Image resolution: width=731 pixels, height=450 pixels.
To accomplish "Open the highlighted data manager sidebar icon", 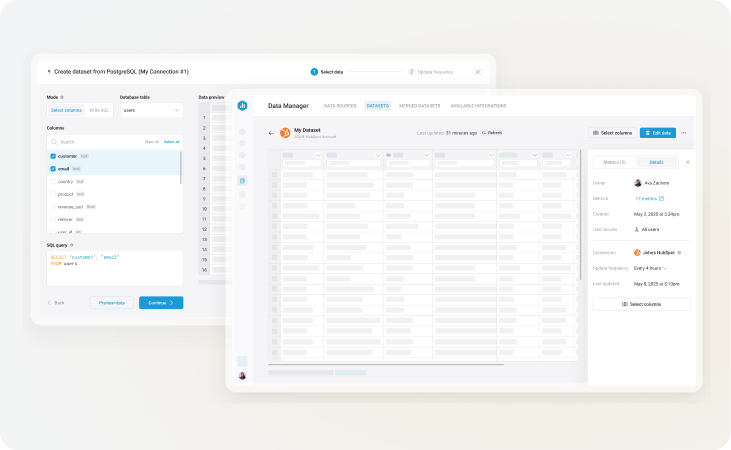I will pos(242,180).
